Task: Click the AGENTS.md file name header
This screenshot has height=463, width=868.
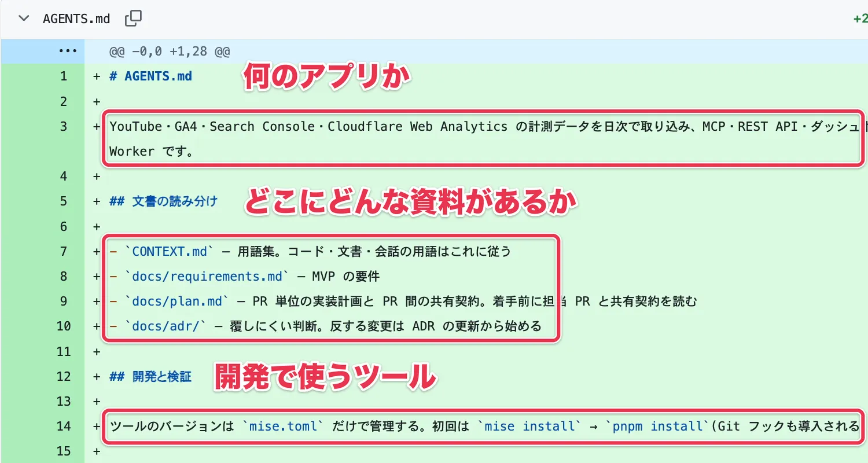Action: [76, 19]
